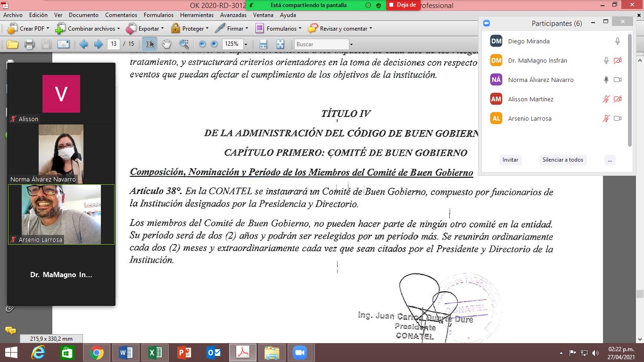Open the Archivo menu

click(13, 15)
